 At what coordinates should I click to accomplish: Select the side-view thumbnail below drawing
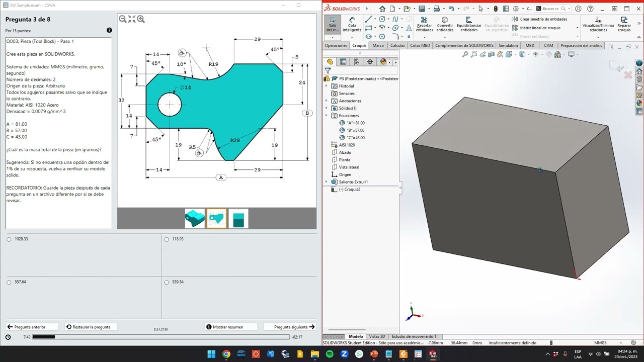238,219
